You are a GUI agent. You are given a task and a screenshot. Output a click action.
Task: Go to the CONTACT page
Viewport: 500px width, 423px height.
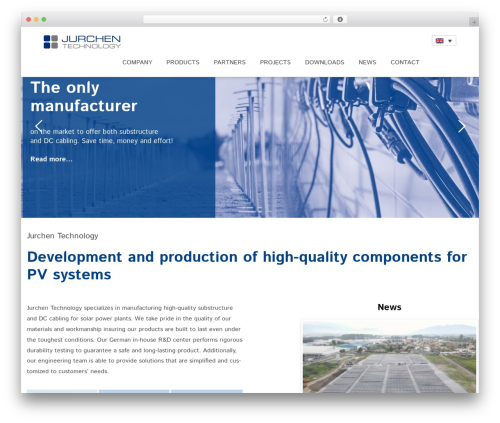tap(405, 62)
